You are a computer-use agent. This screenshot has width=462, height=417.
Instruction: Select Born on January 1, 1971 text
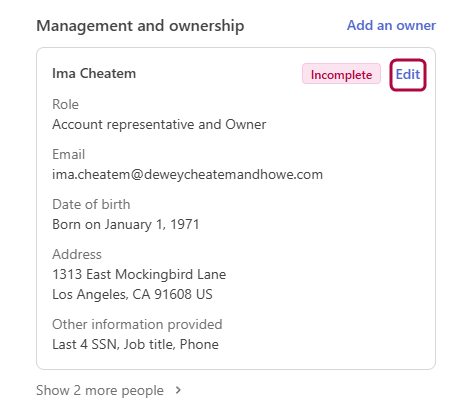(126, 225)
